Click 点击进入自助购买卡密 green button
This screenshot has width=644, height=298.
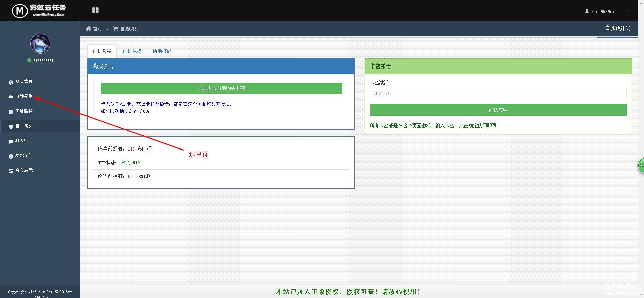[221, 88]
